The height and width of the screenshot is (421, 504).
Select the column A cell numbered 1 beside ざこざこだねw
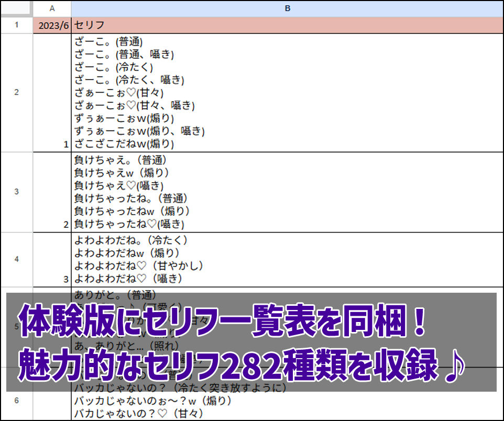[x=52, y=93]
